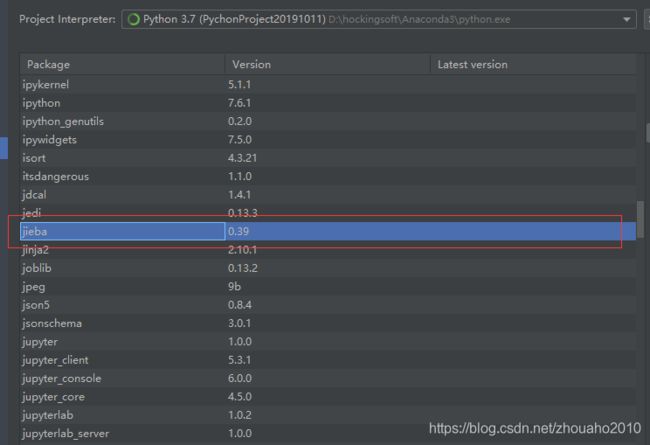This screenshot has height=445, width=650.
Task: Sort by the Version column header
Action: click(x=327, y=64)
